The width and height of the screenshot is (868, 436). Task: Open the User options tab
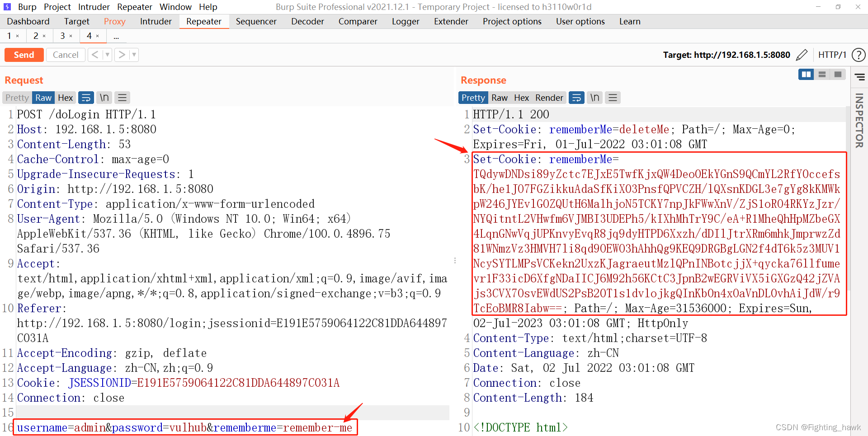(580, 21)
